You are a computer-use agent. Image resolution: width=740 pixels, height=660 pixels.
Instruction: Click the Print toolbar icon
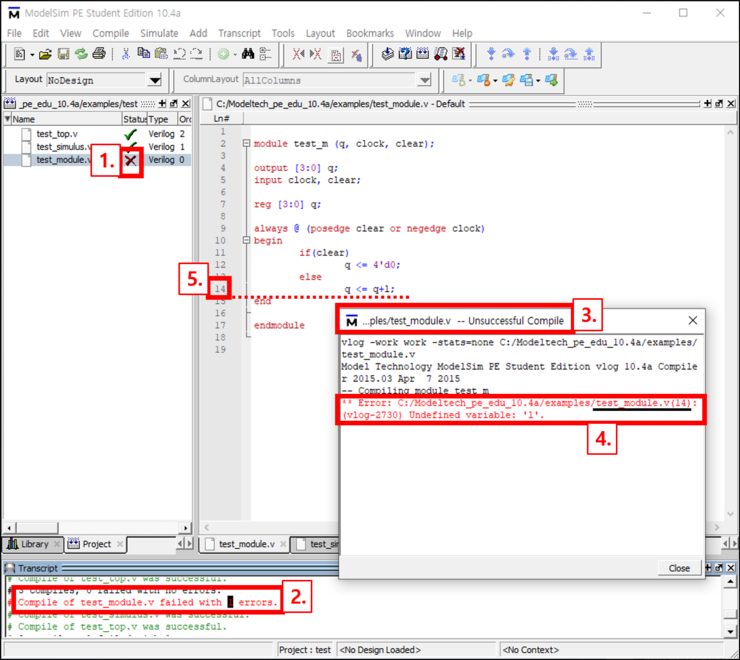[99, 54]
